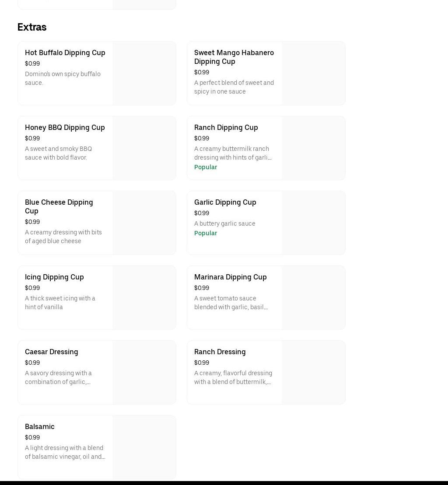This screenshot has width=448, height=485.
Task: Click the Extras section heading
Action: pyautogui.click(x=32, y=27)
